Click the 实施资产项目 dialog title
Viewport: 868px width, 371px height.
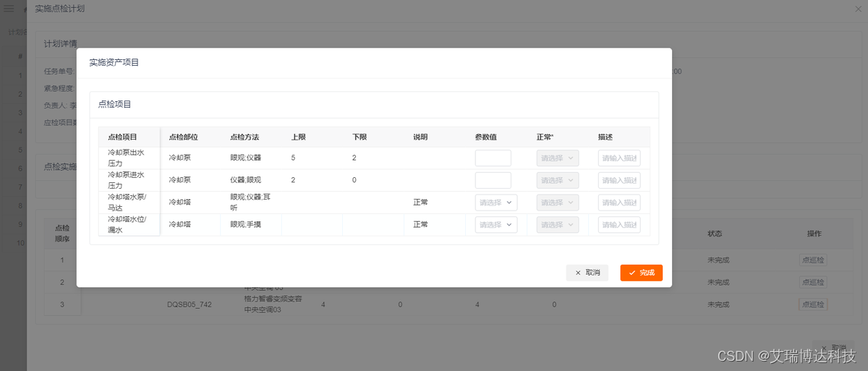pos(114,63)
